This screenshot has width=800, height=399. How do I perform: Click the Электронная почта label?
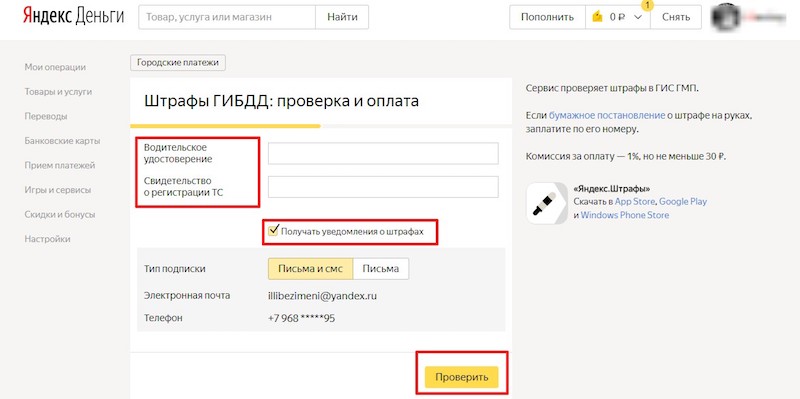187,295
